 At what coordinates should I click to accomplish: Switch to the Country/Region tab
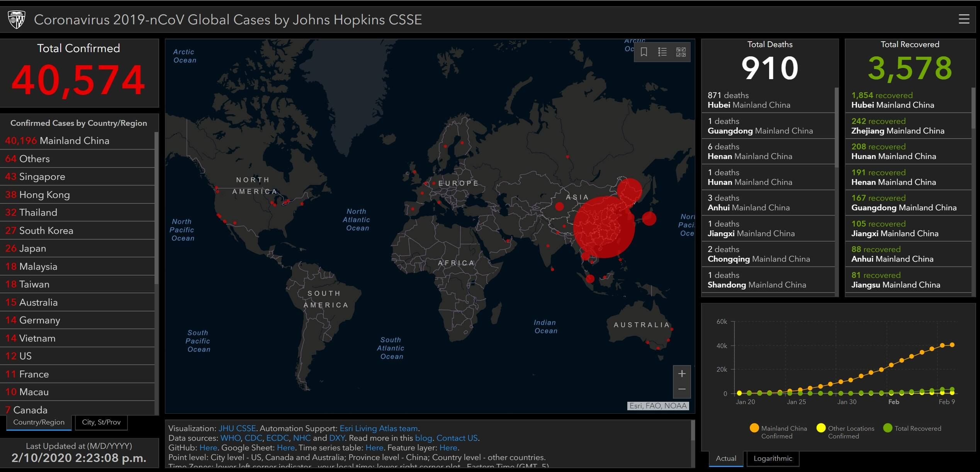click(39, 422)
